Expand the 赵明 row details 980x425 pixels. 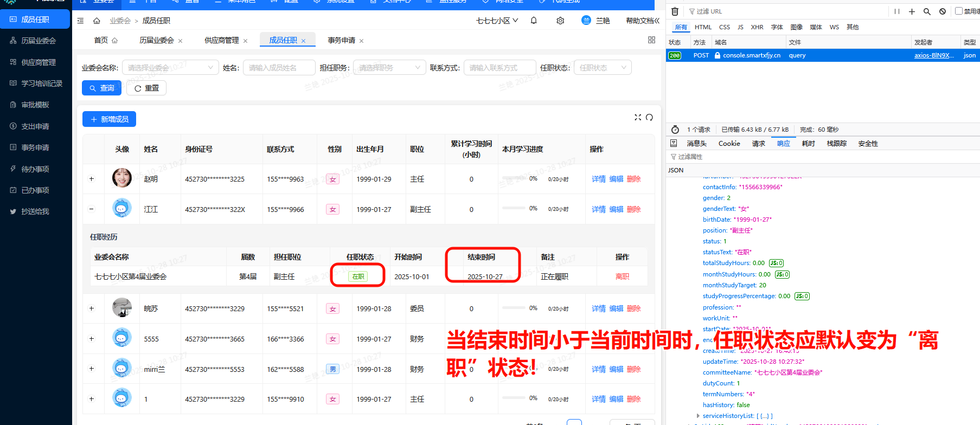click(x=92, y=179)
